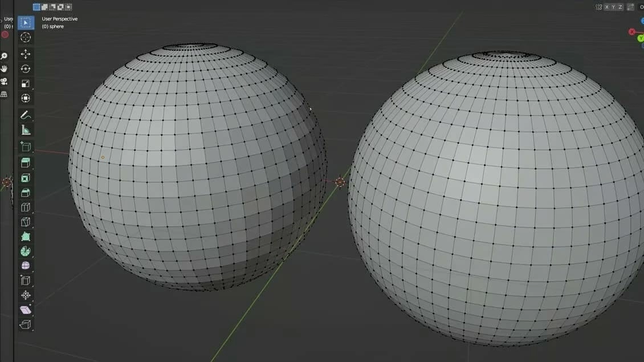Click the Z axis mirror button
644x362 pixels.
coord(620,7)
